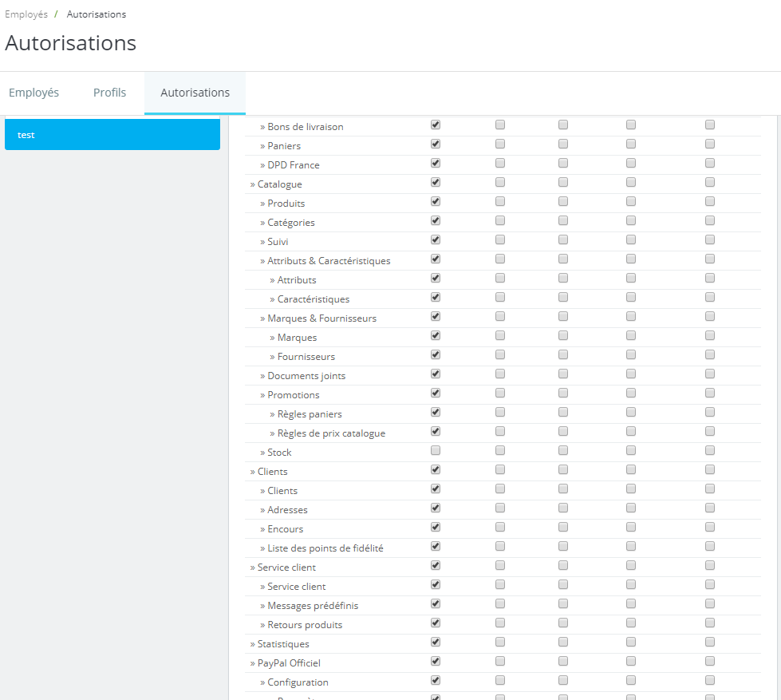Uncheck the checked box in Messages prédéfinis row
The height and width of the screenshot is (700, 781).
pyautogui.click(x=436, y=604)
